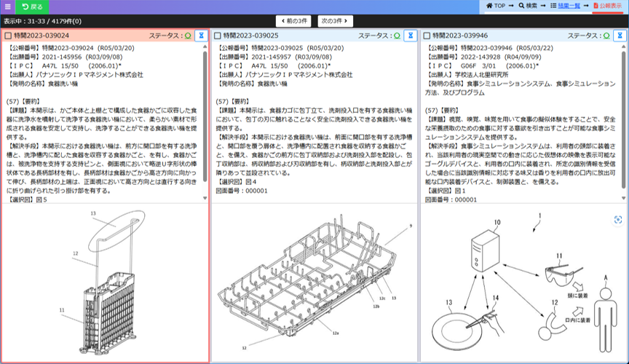Select the 公報表示 tab

click(607, 6)
